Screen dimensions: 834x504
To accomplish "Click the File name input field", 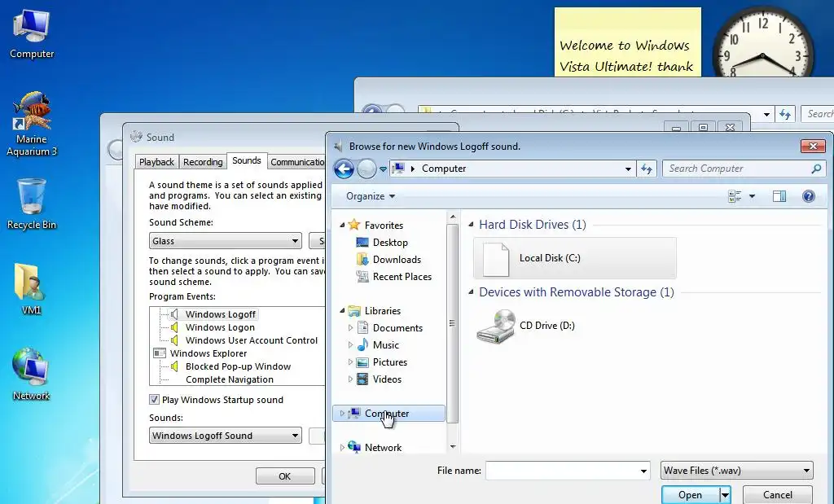I will click(562, 471).
